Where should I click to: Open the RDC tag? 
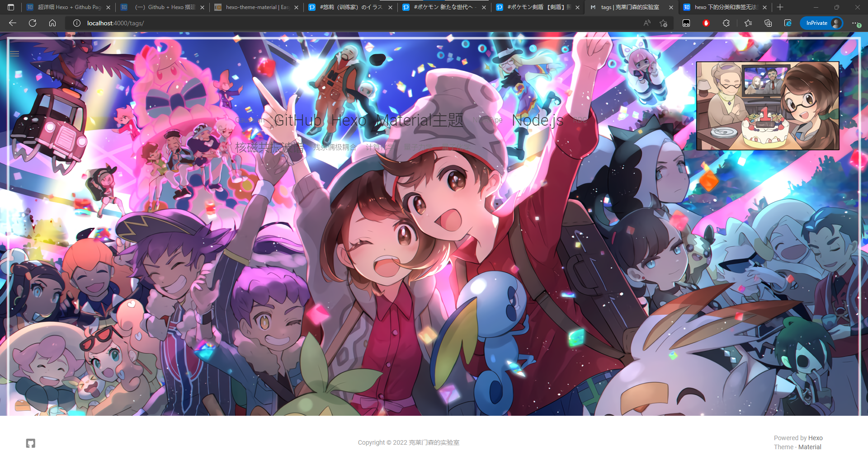[x=580, y=120]
